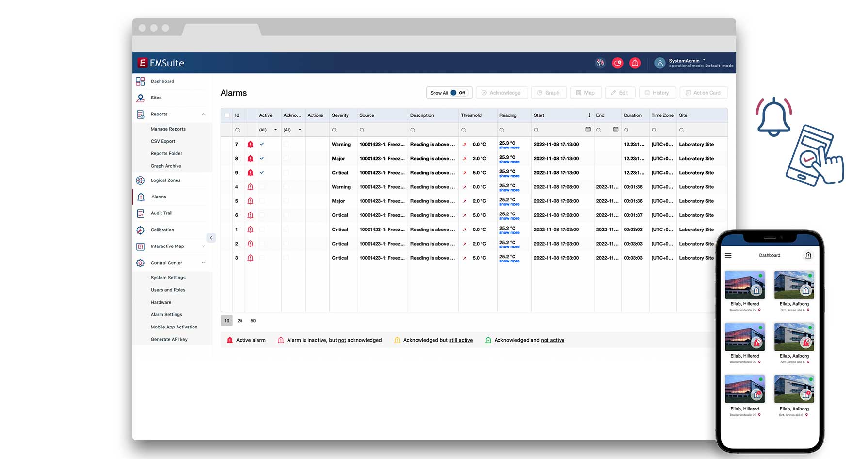Viewport: 868px width, 459px height.
Task: Click the Reports document icon
Action: click(x=140, y=115)
